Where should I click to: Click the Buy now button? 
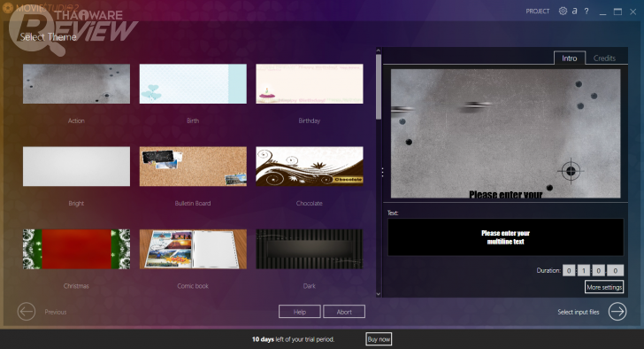point(379,339)
